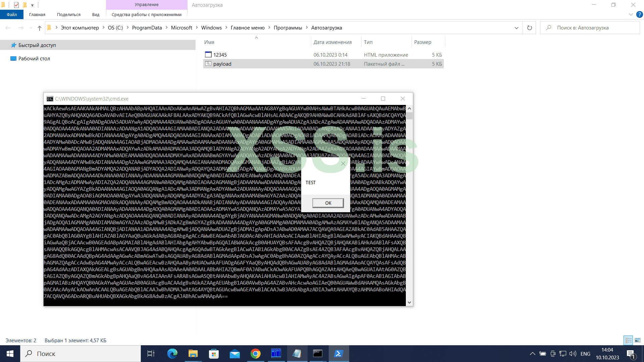
Task: Open Microsoft Store from the taskbar
Action: (214, 354)
